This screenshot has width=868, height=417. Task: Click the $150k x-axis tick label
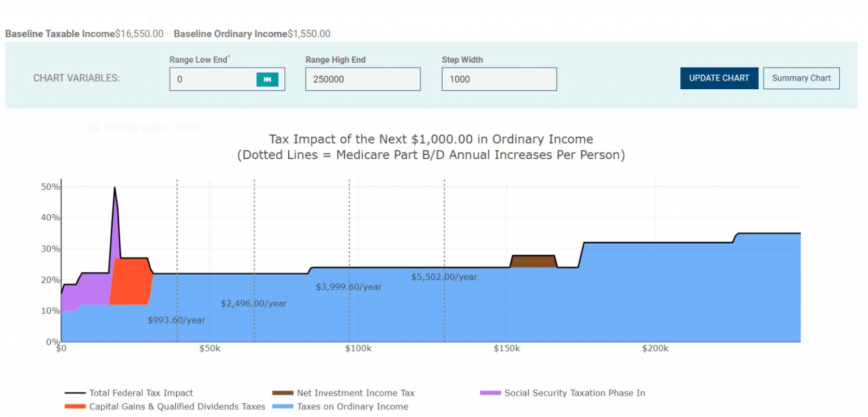506,349
